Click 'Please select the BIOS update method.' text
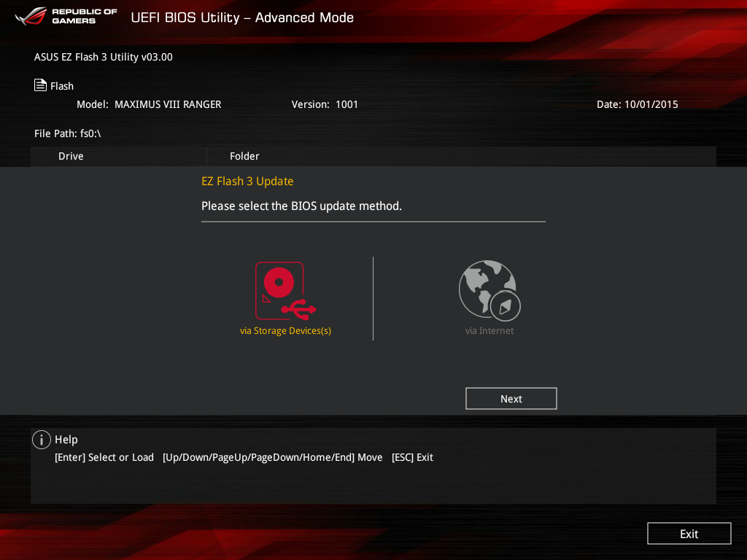Image resolution: width=747 pixels, height=560 pixels. 301,206
